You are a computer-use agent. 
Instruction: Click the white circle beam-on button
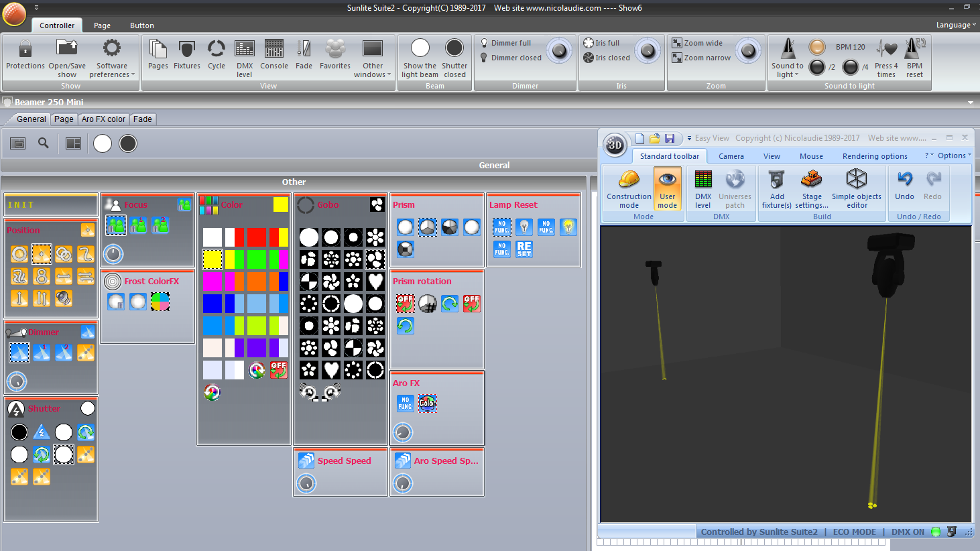pyautogui.click(x=103, y=143)
